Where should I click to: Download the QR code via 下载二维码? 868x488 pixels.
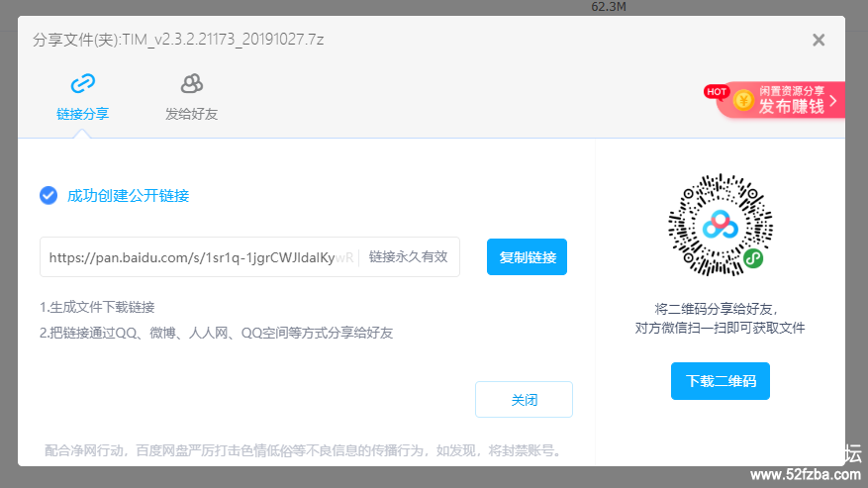point(721,381)
